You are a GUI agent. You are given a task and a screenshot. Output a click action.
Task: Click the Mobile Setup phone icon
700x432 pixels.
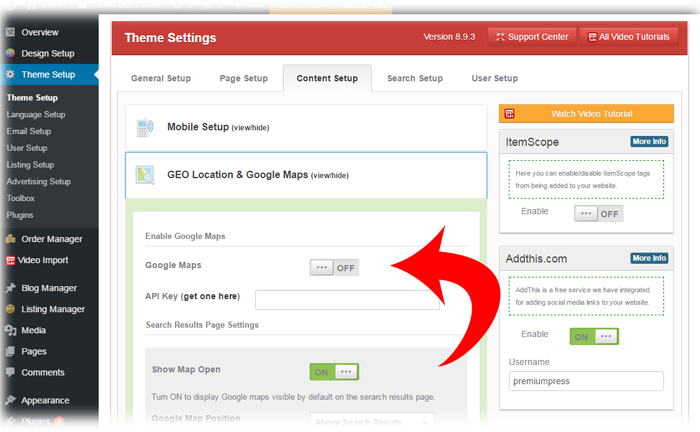click(x=146, y=127)
